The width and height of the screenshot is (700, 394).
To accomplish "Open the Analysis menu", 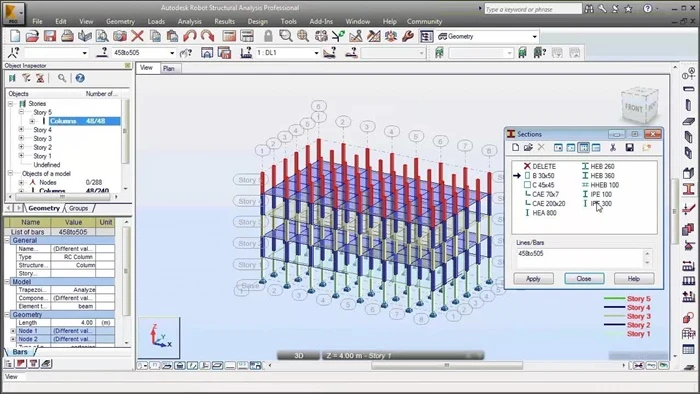I will click(189, 21).
